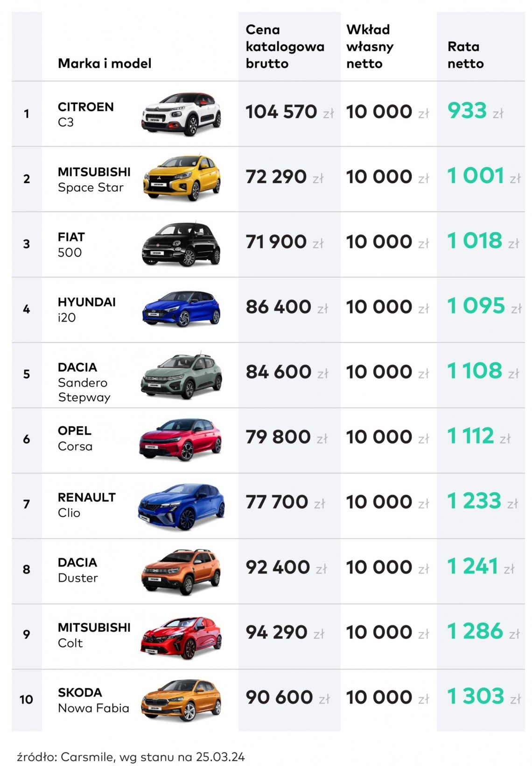The width and height of the screenshot is (532, 766).
Task: Click the 'Marka i model' column header
Action: pos(105,64)
